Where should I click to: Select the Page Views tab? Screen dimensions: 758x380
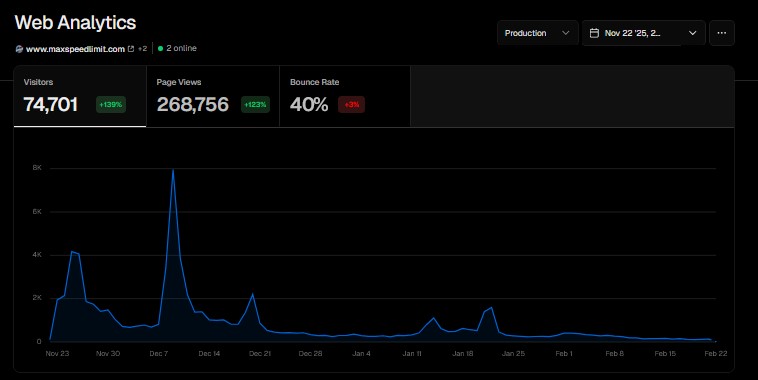(x=213, y=97)
